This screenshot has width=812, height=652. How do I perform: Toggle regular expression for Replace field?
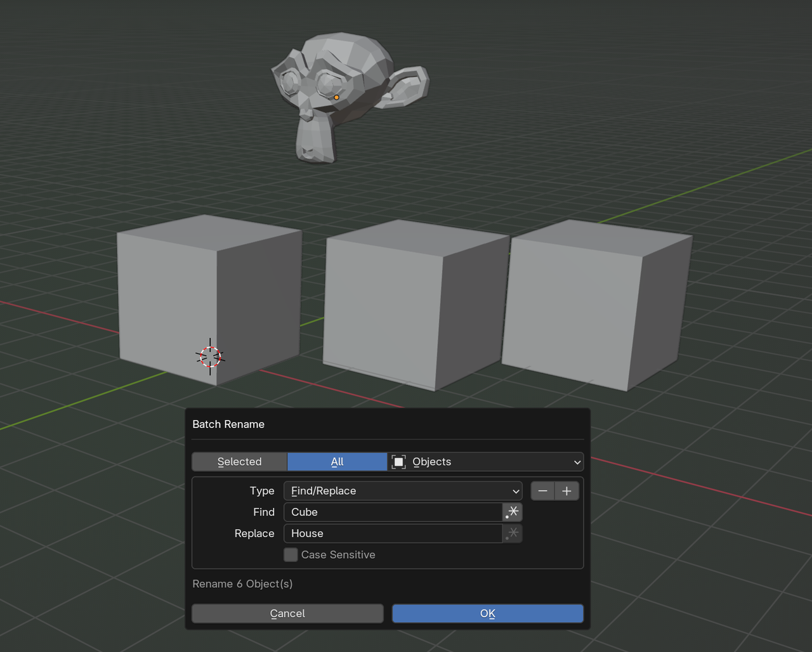tap(513, 533)
